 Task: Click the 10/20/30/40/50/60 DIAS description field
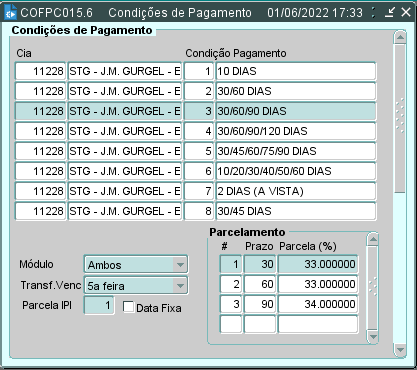(296, 171)
